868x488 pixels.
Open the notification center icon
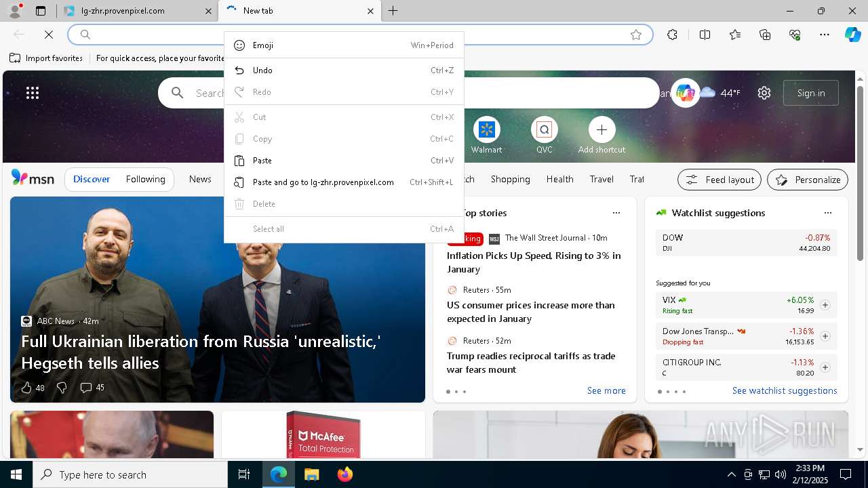pos(846,474)
